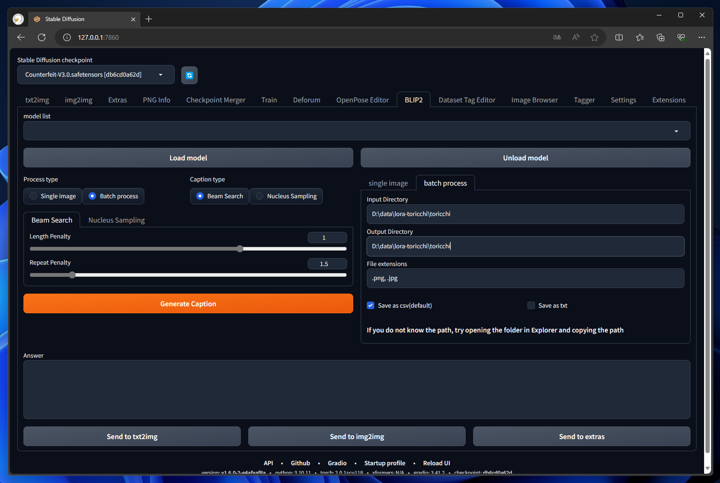Switch to img2img tab
720x483 pixels.
click(x=79, y=100)
